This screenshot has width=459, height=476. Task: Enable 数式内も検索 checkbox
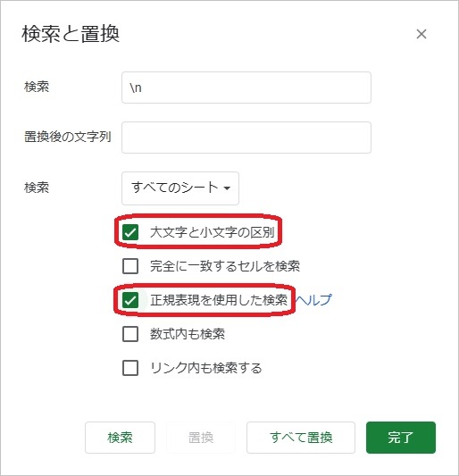(x=130, y=334)
